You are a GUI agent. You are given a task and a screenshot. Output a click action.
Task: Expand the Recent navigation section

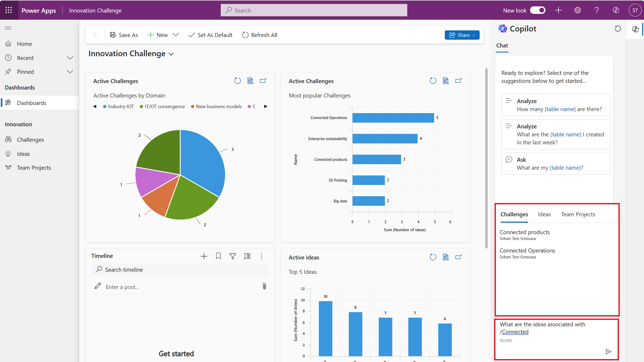click(70, 58)
